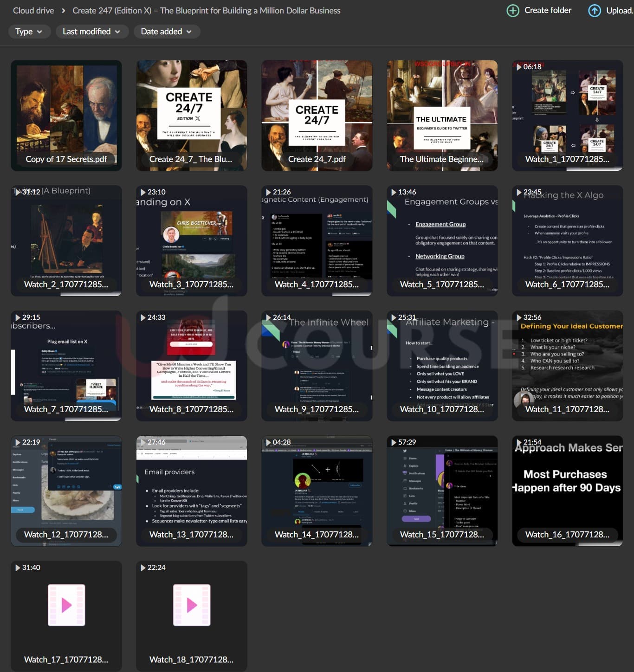634x672 pixels.
Task: Play the Watch_5 Engagement Groups video
Action: pos(442,240)
